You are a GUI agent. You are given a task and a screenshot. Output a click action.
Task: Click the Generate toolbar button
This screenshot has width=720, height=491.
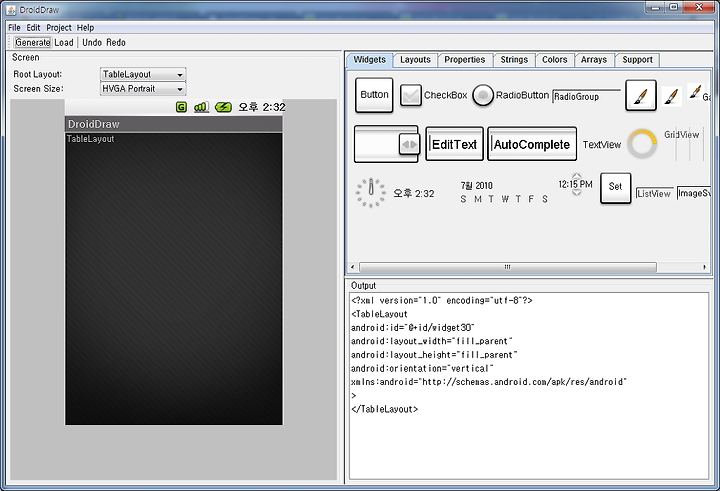coord(32,42)
